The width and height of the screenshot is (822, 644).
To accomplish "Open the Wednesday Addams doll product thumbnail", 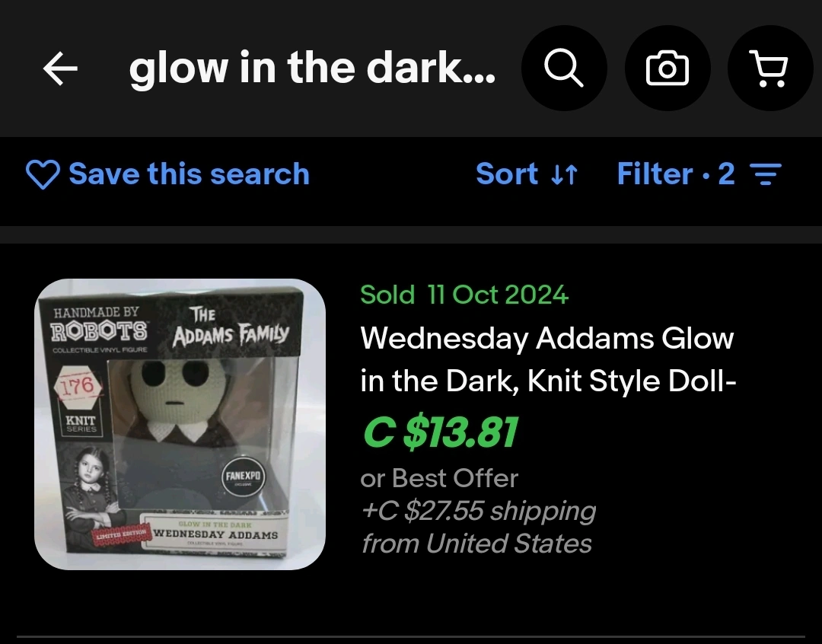I will click(180, 424).
